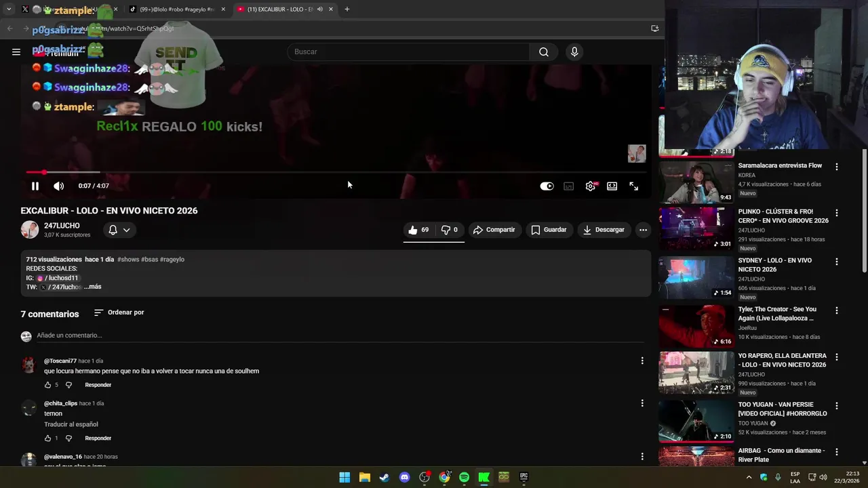Like the comment by @chita_clips
The width and height of the screenshot is (868, 488).
[47, 439]
